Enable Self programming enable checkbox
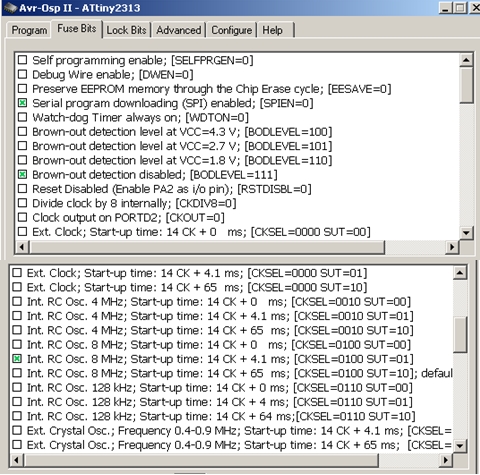Viewport: 480px width, 475px height. point(22,60)
